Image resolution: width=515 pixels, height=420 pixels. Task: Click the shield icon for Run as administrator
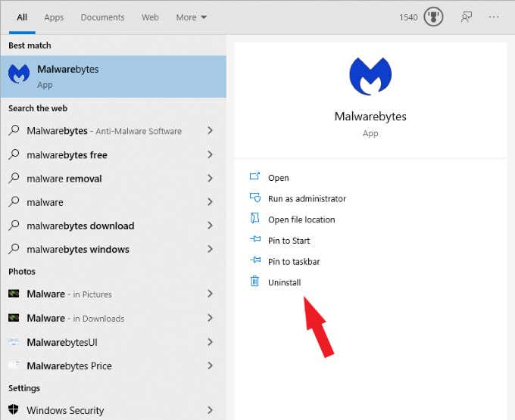pyautogui.click(x=255, y=198)
